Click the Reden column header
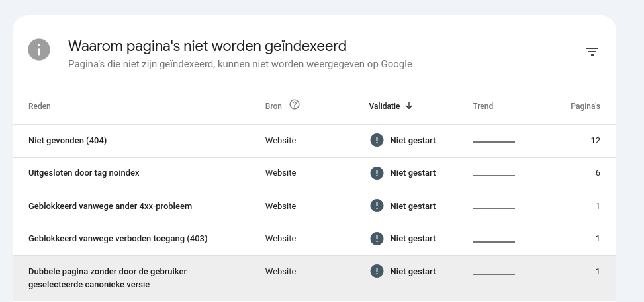The height and width of the screenshot is (302, 644). [x=40, y=106]
